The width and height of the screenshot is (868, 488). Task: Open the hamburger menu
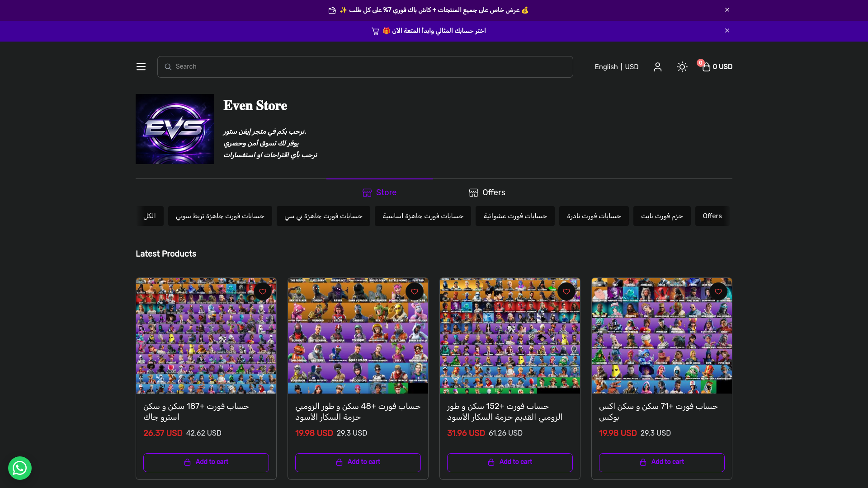click(x=141, y=67)
